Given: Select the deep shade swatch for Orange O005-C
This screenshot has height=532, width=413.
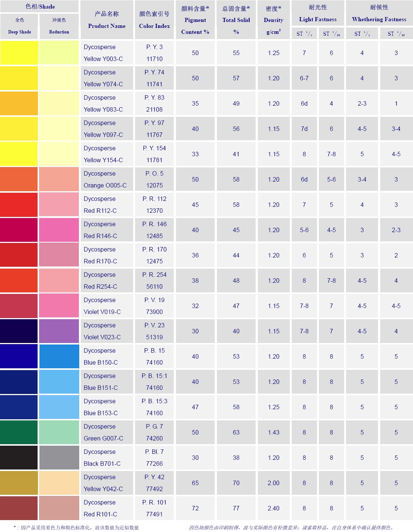Looking at the screenshot, I should click(x=19, y=179).
